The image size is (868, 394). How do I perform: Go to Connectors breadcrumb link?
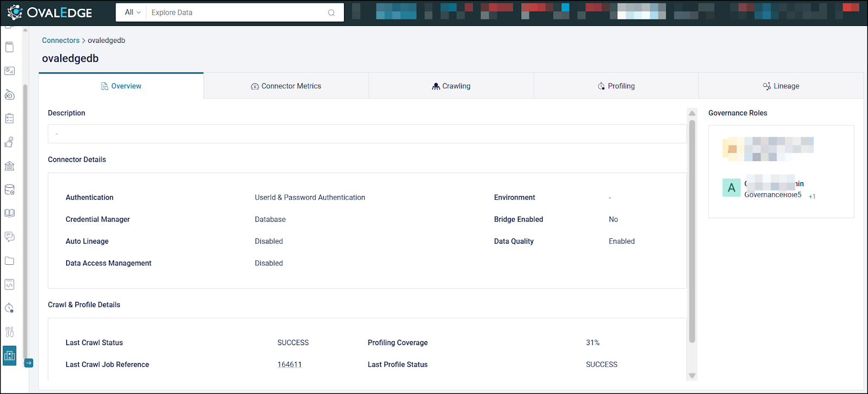[61, 41]
